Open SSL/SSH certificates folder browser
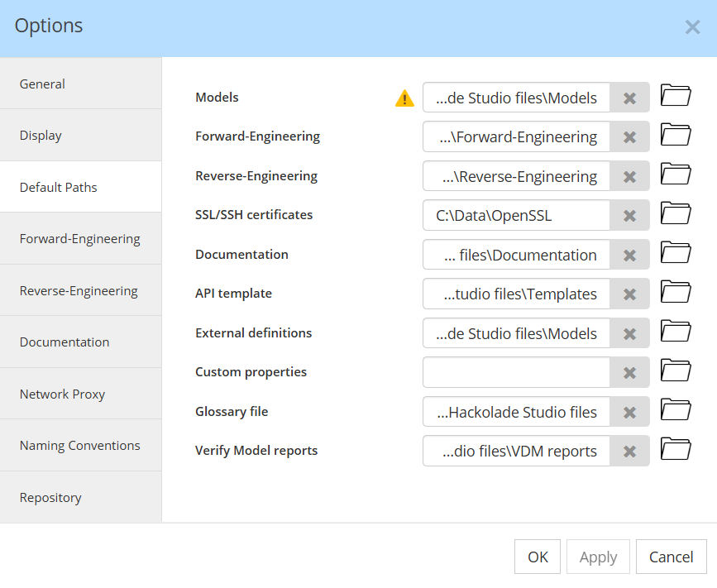This screenshot has height=588, width=717. click(x=675, y=213)
